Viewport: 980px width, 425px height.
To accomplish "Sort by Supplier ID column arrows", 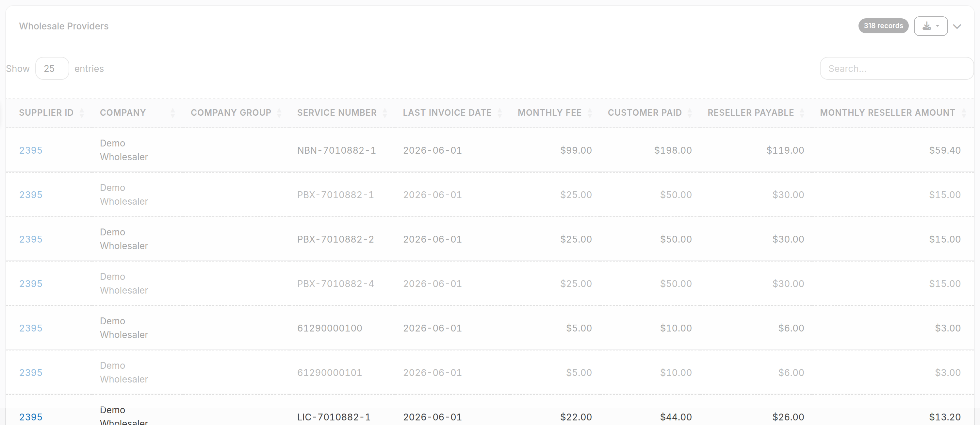I will (82, 113).
